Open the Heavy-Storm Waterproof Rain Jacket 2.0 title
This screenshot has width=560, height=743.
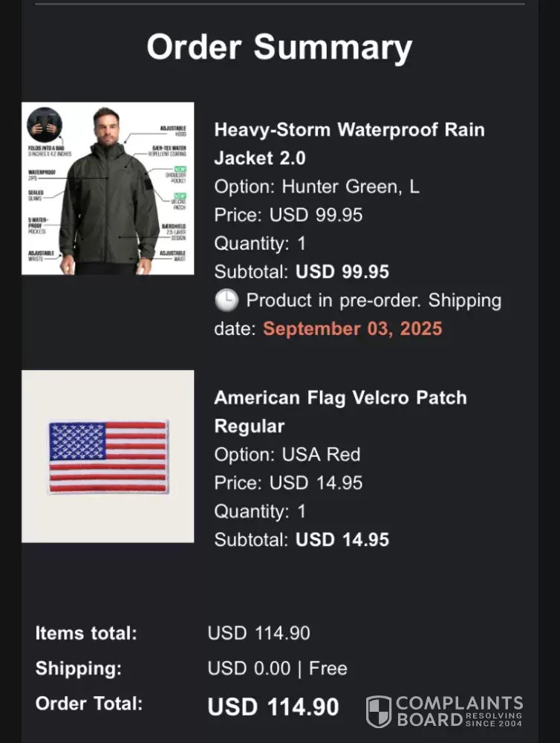(x=349, y=143)
